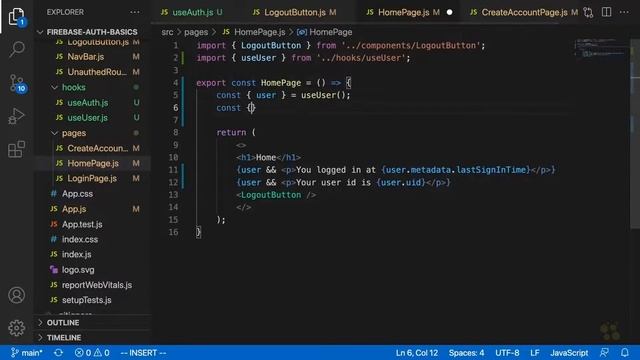640x360 pixels.
Task: Open reportWebVitals.js file
Action: 97,285
